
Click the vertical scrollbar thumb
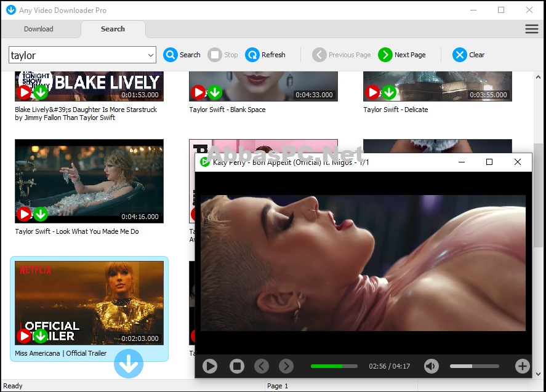coord(539,195)
